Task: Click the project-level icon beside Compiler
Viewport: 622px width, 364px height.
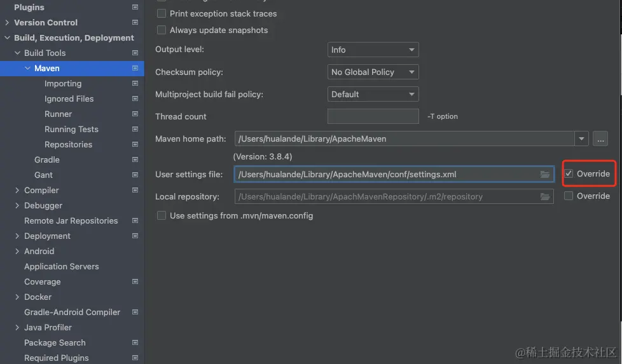Action: pos(135,190)
